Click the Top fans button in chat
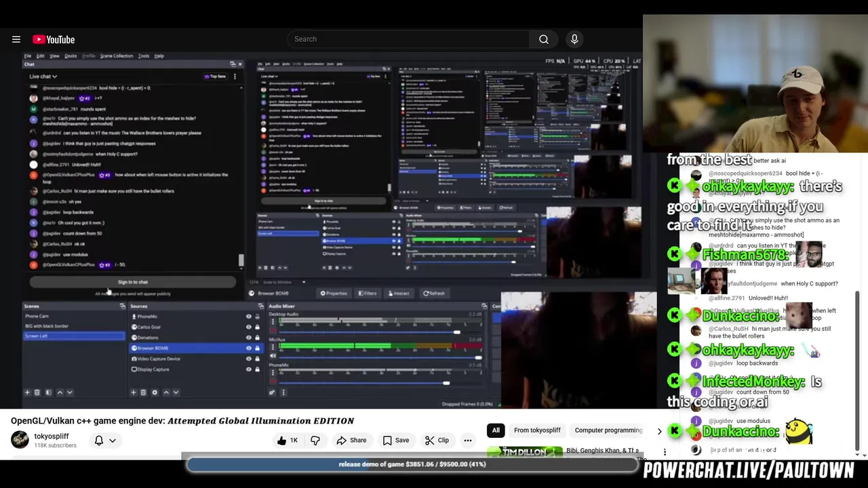Screen dimensions: 868x488 pos(215,77)
